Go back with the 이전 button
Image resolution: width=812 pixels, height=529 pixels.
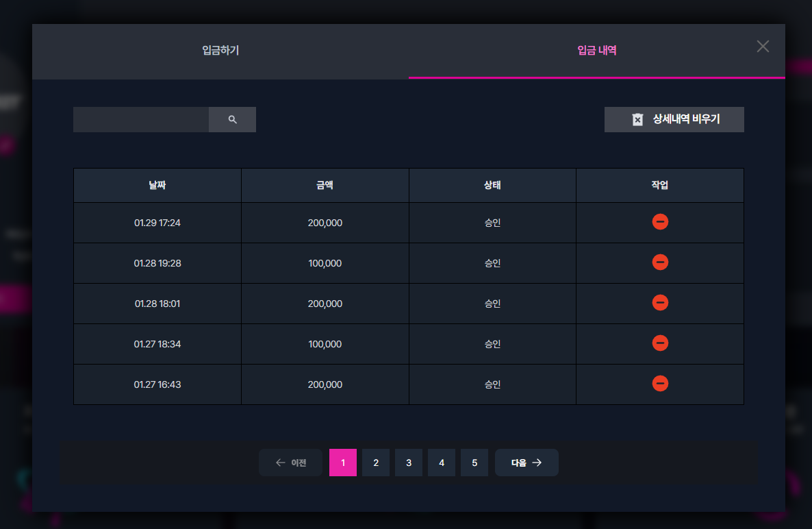point(290,463)
